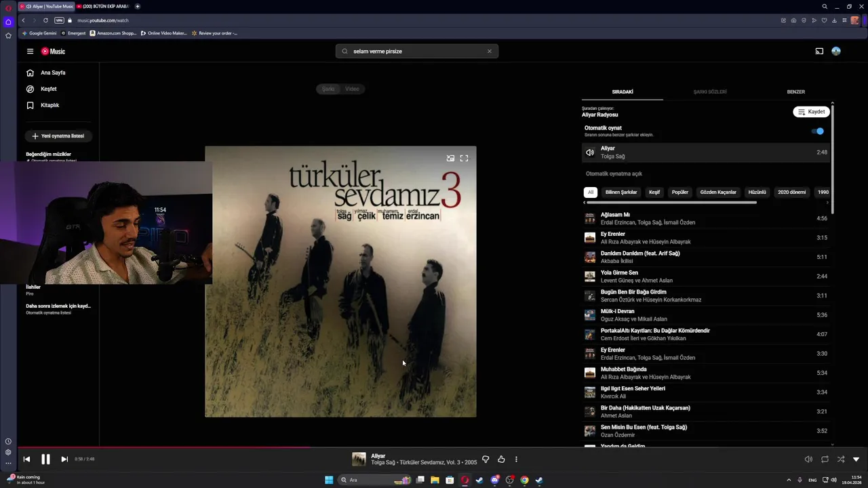Viewport: 868px width, 488px height.
Task: Filter queue by Popüler chip
Action: pos(680,192)
